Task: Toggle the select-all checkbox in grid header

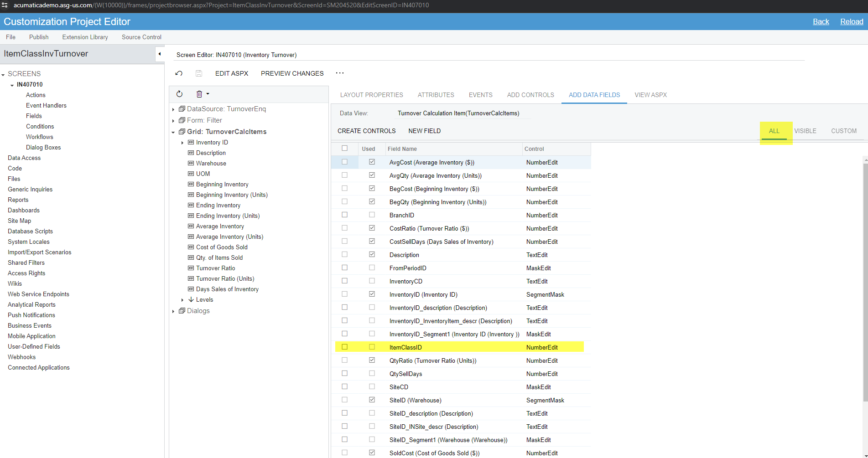Action: pos(344,149)
